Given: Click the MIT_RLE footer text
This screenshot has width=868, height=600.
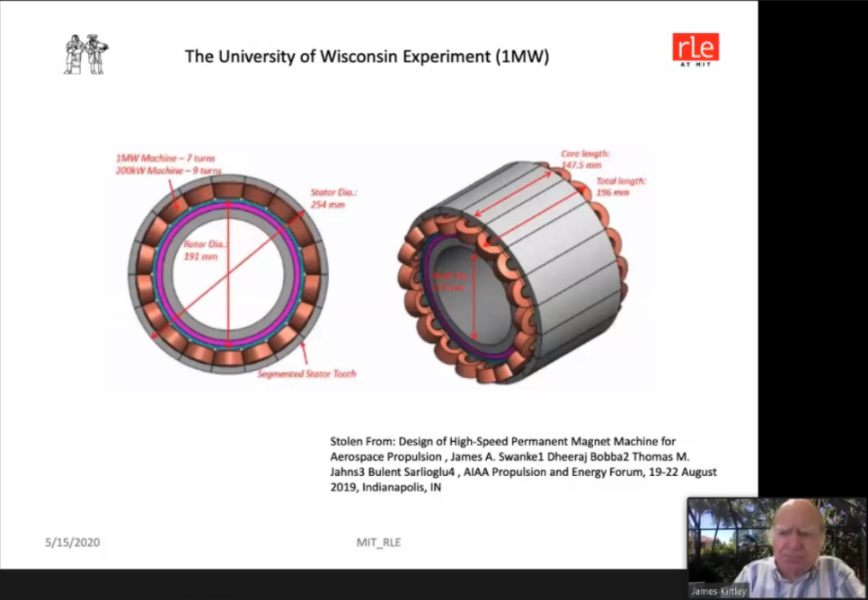Looking at the screenshot, I should (x=378, y=543).
